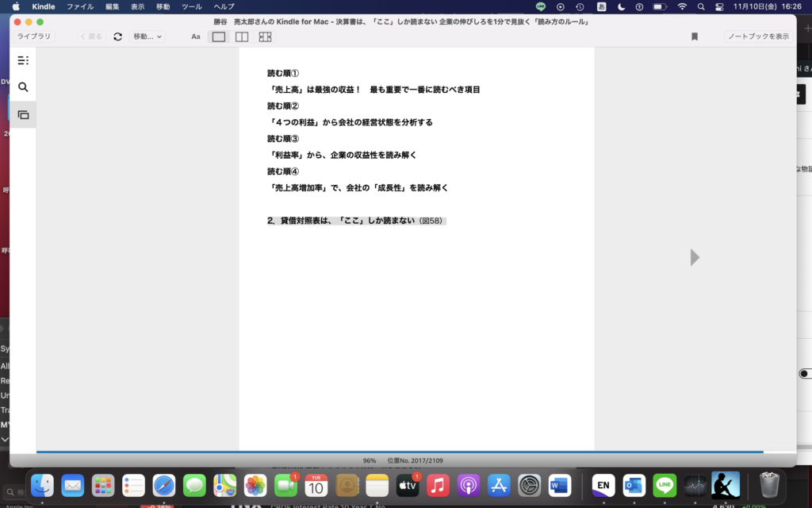Click the 戻る back button
Image resolution: width=812 pixels, height=508 pixels.
click(91, 37)
